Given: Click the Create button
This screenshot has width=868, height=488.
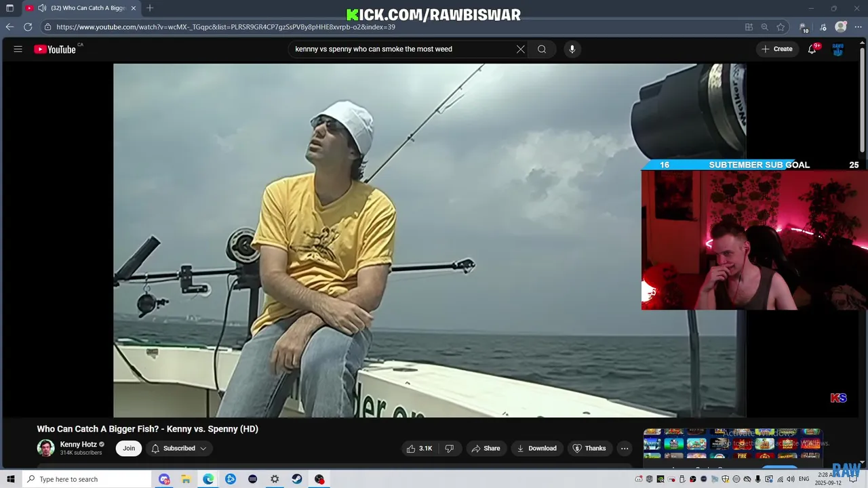Looking at the screenshot, I should (777, 49).
